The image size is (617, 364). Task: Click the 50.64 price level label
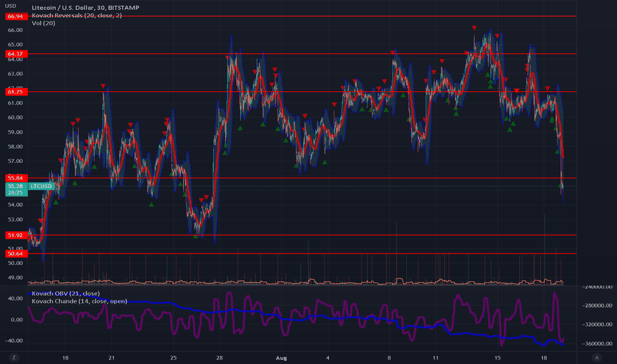pyautogui.click(x=16, y=254)
